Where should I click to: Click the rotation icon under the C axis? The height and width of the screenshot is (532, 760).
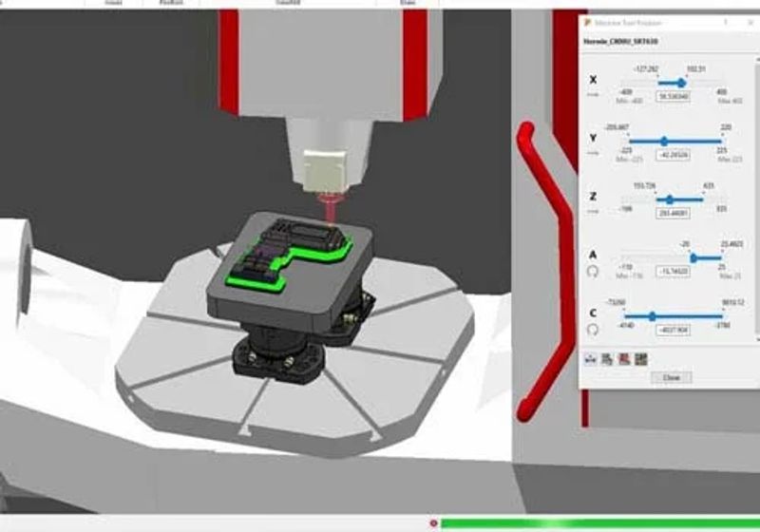pos(592,330)
